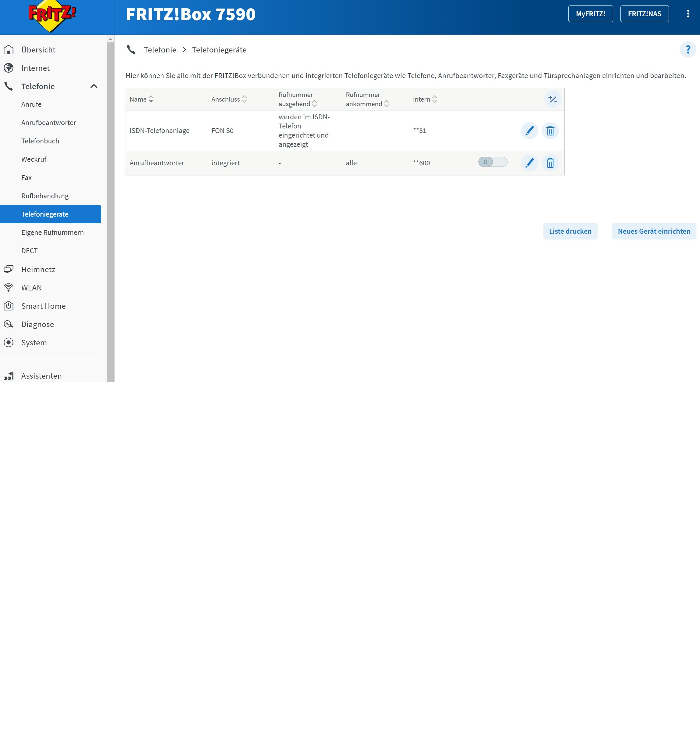The image size is (700, 738).
Task: Collapse the Telefonie menu chevron
Action: tap(94, 86)
